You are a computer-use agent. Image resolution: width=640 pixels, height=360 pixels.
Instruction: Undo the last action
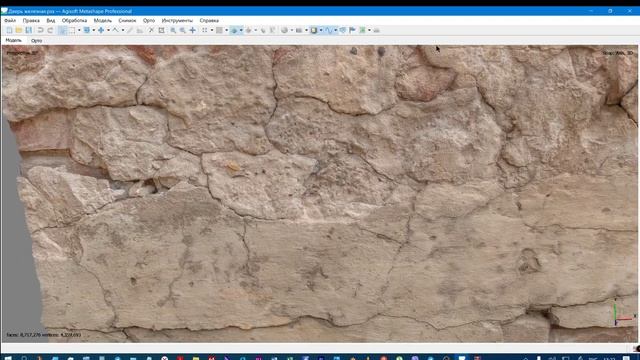[x=40, y=30]
